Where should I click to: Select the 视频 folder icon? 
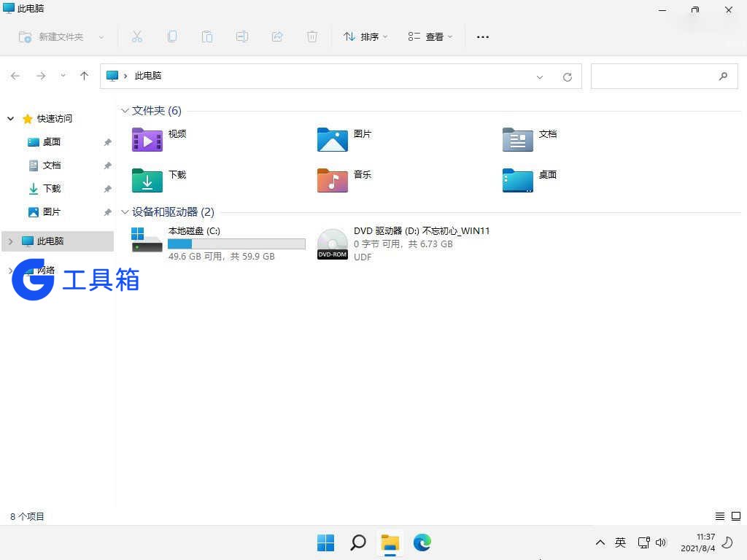(147, 139)
